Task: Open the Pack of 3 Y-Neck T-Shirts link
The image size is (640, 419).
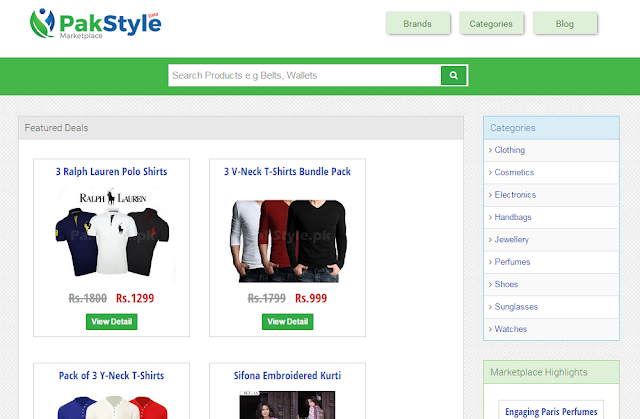Action: coord(111,375)
